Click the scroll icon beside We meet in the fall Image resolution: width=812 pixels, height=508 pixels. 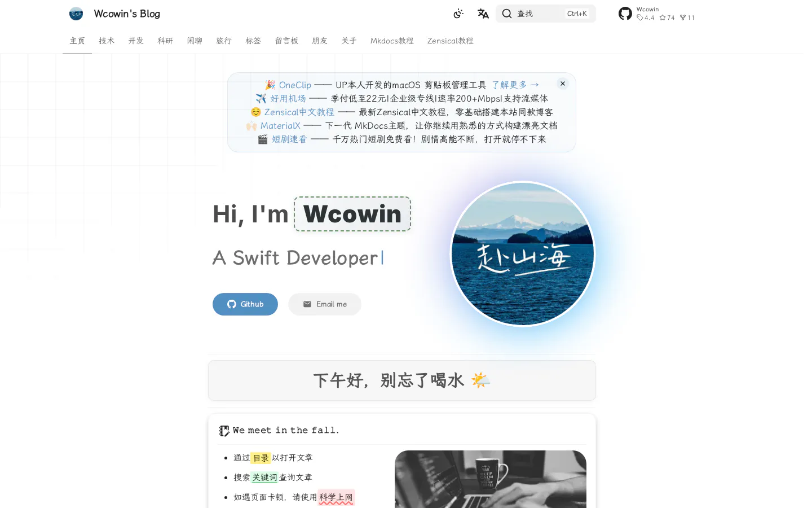coord(224,431)
